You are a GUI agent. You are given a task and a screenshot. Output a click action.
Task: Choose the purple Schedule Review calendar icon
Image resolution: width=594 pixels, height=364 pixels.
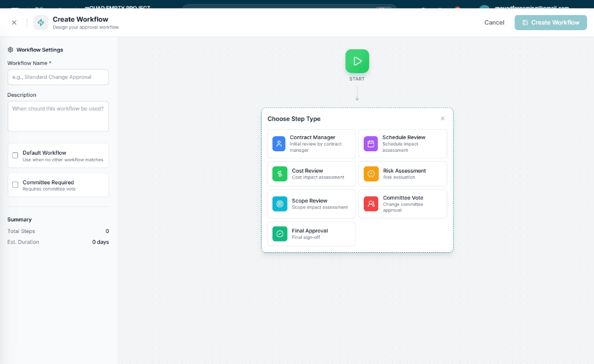(371, 144)
